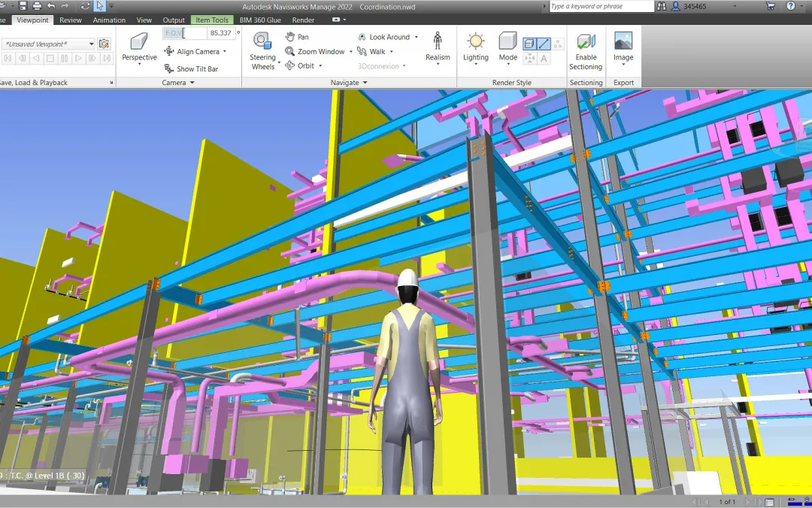Toggle Surfaces display in Render Style
The image size is (812, 508).
[529, 44]
